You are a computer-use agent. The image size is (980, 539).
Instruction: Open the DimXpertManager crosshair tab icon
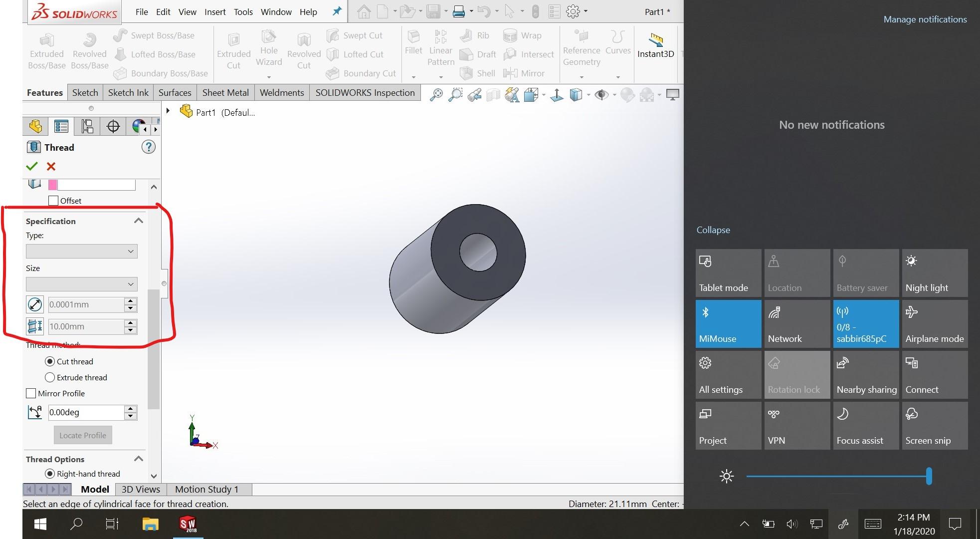(113, 126)
